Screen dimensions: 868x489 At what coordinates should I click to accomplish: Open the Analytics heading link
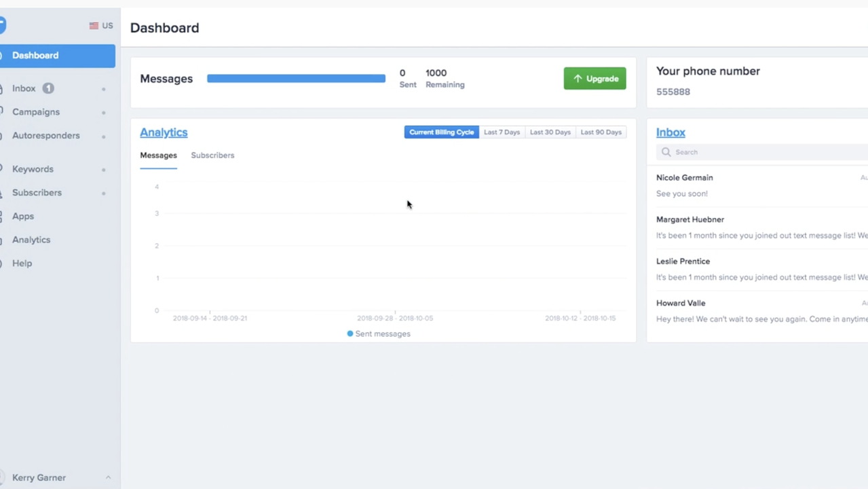point(164,132)
